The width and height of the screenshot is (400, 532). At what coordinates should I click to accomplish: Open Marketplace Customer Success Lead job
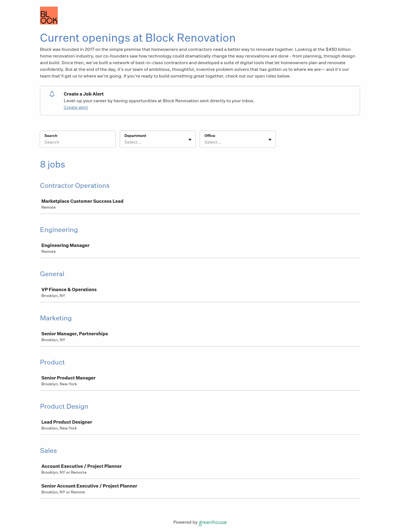(82, 201)
